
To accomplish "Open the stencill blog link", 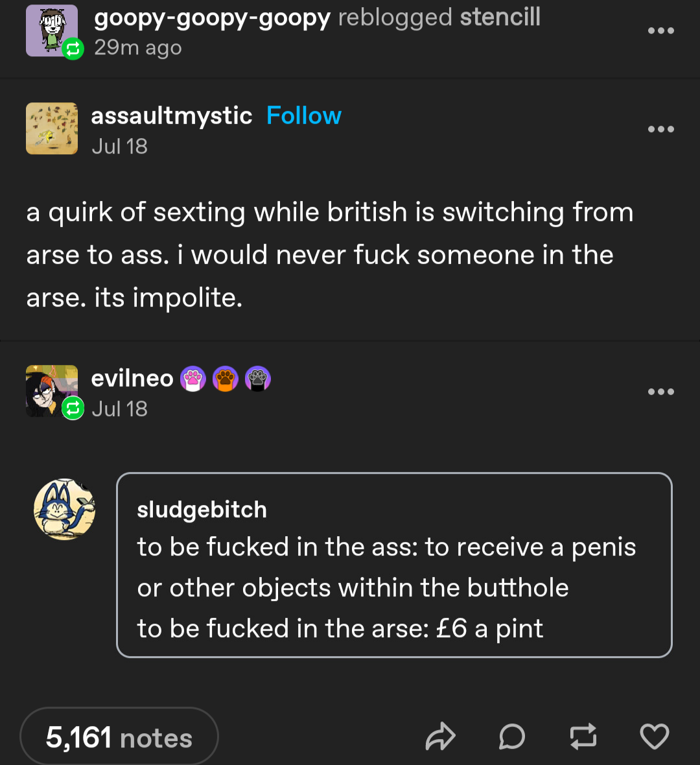I will tap(500, 17).
